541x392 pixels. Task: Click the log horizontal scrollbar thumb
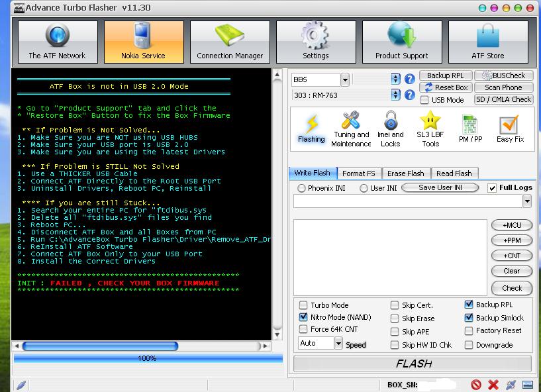coord(101,346)
